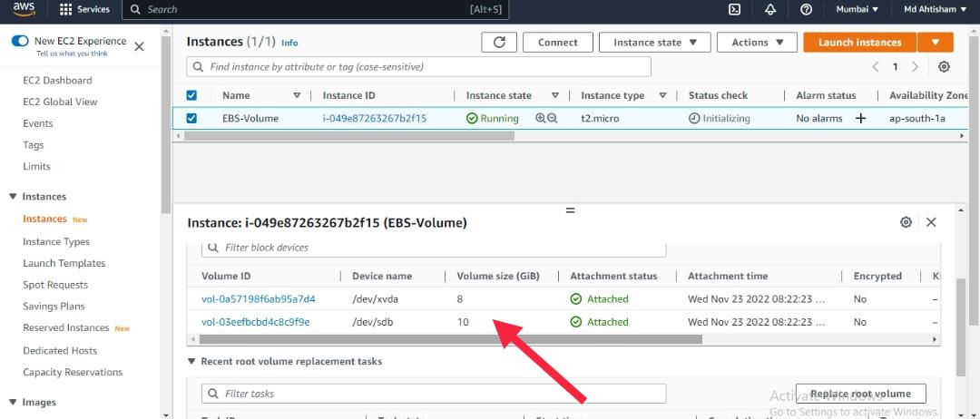This screenshot has width=980, height=419.
Task: Open Launch Templates
Action: pyautogui.click(x=64, y=264)
